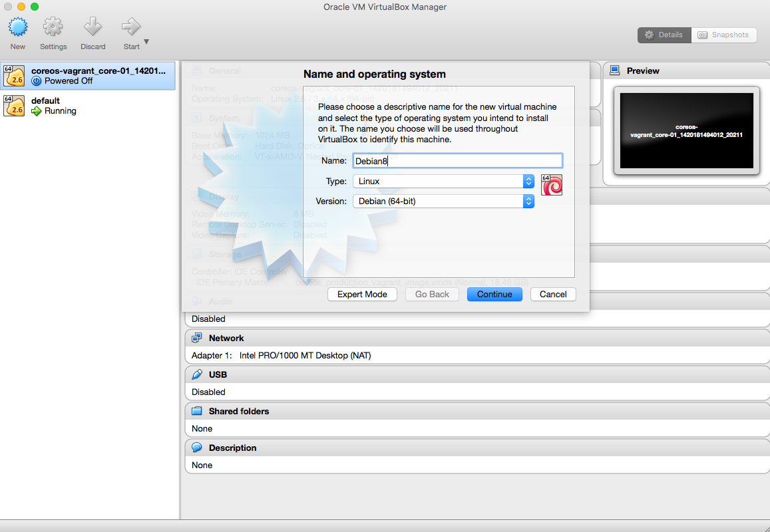Screen dimensions: 770x532
Task: Click the Disabled text under Audio
Action: point(208,319)
